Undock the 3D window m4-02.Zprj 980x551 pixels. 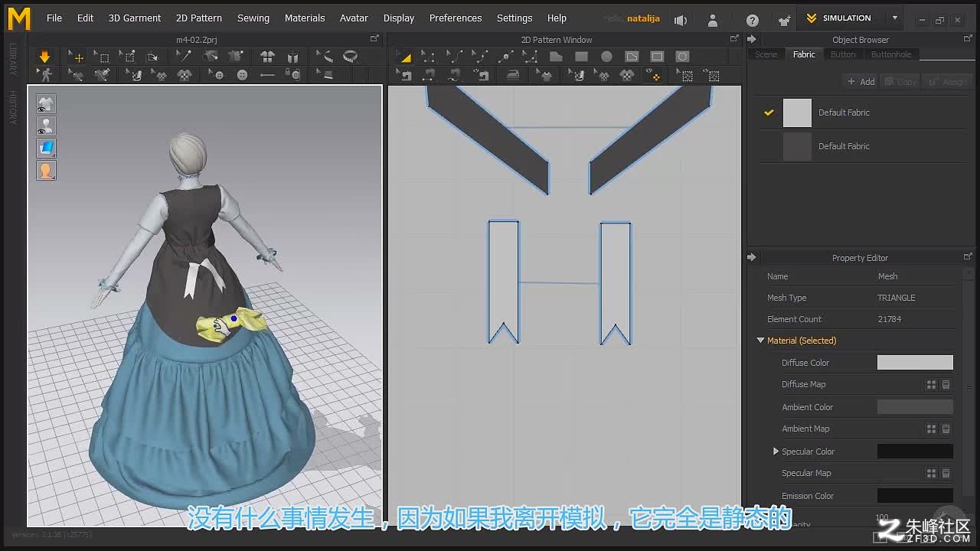point(374,38)
